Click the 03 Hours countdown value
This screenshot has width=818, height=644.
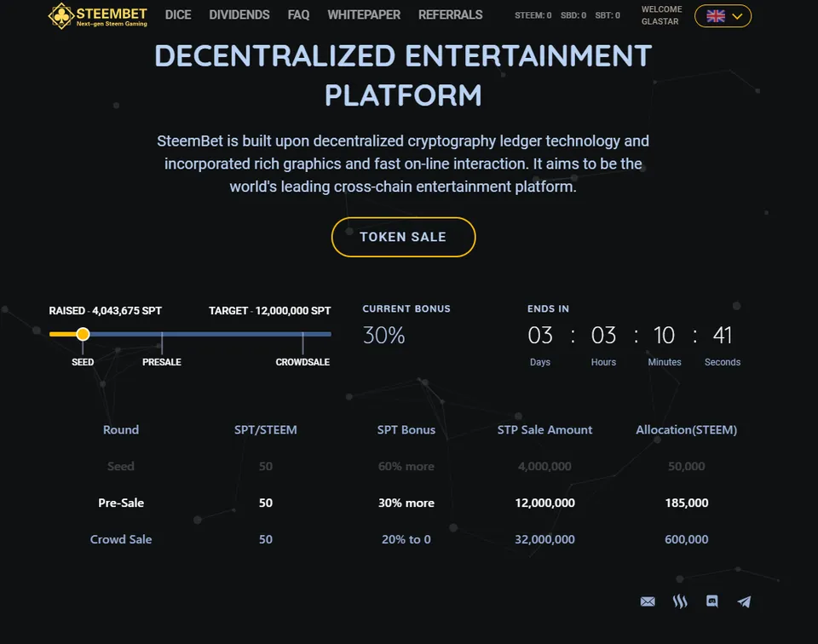point(603,336)
